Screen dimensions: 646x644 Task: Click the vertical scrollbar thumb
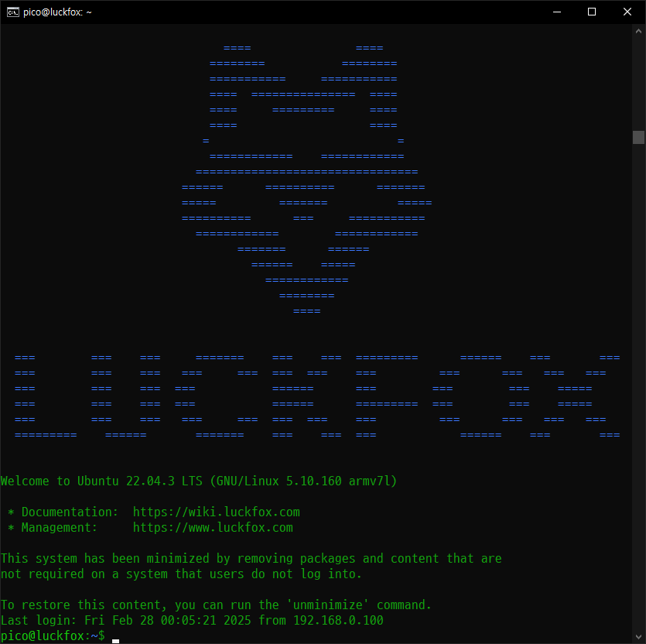(638, 137)
